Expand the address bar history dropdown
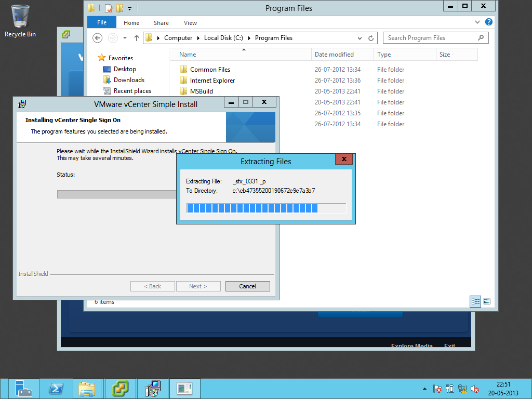 (360, 38)
